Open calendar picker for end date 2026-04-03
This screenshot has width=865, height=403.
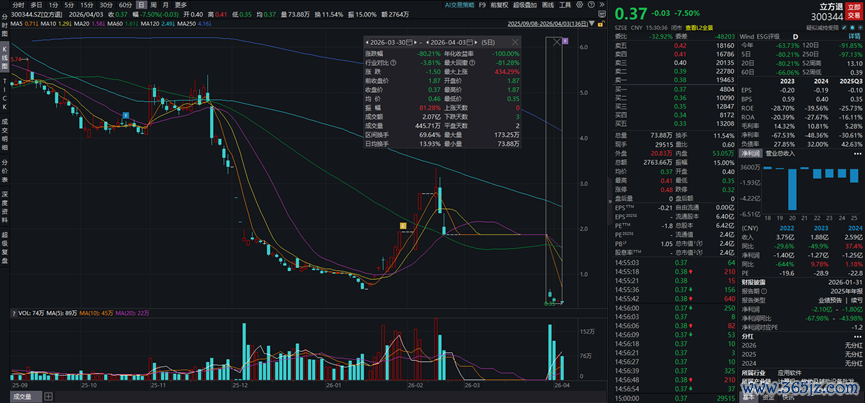pos(470,42)
